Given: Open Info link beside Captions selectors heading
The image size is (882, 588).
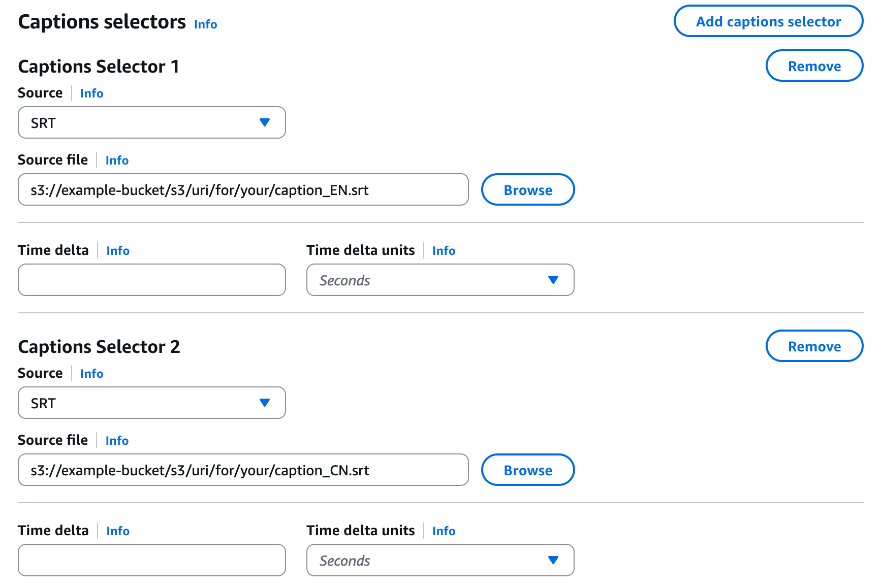Looking at the screenshot, I should pos(205,24).
